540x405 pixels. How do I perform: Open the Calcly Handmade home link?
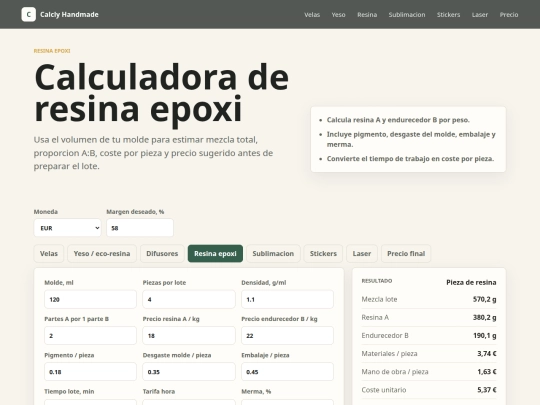point(60,14)
